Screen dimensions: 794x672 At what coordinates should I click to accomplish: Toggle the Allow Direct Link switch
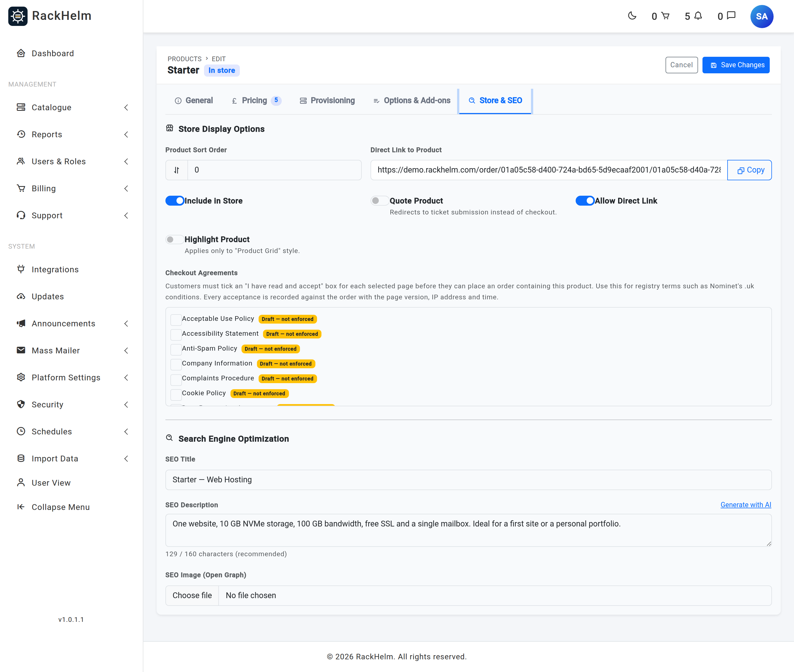[x=585, y=201]
